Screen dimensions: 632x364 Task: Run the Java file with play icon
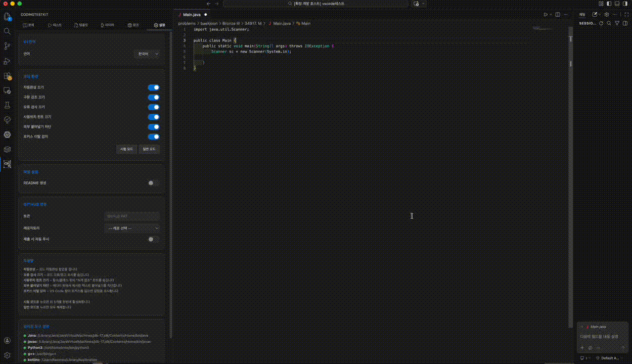click(546, 15)
